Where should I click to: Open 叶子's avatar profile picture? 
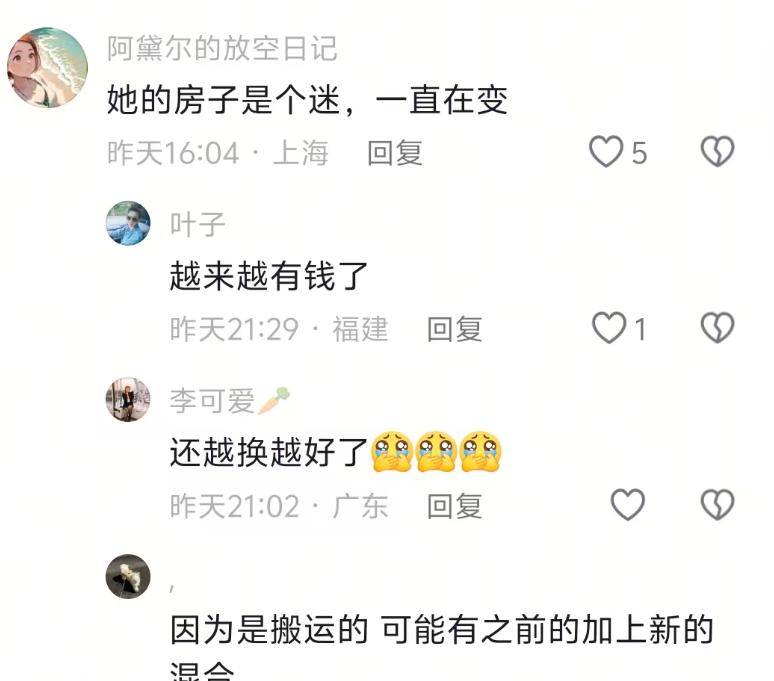[x=128, y=223]
